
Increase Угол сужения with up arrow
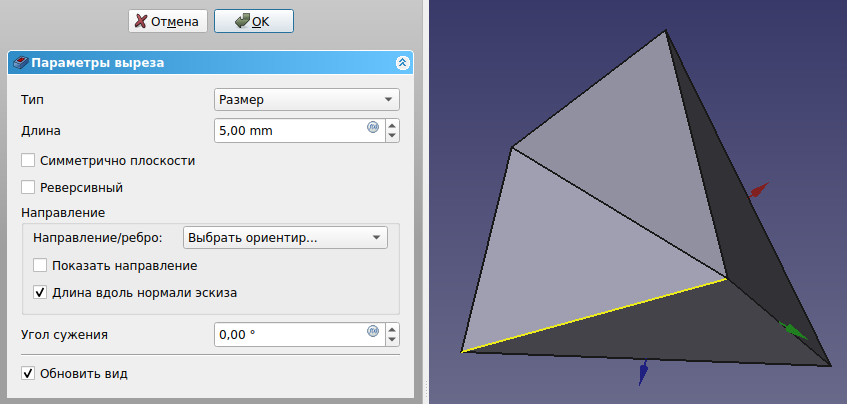(393, 329)
